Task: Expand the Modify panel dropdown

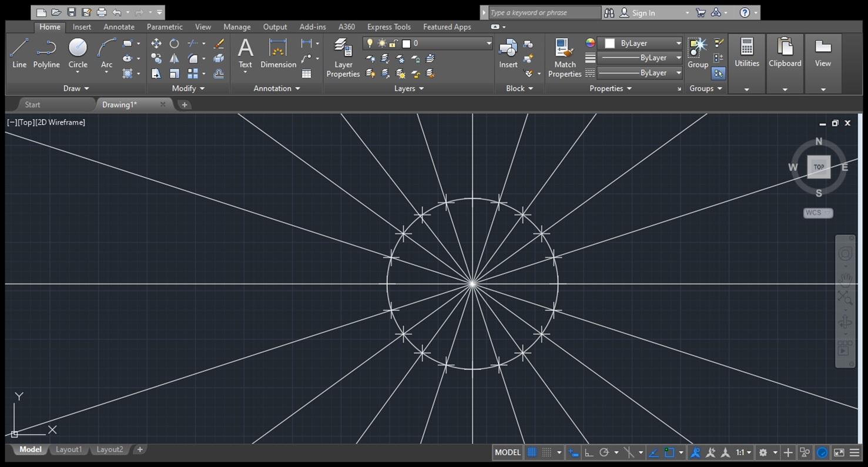Action: click(188, 88)
